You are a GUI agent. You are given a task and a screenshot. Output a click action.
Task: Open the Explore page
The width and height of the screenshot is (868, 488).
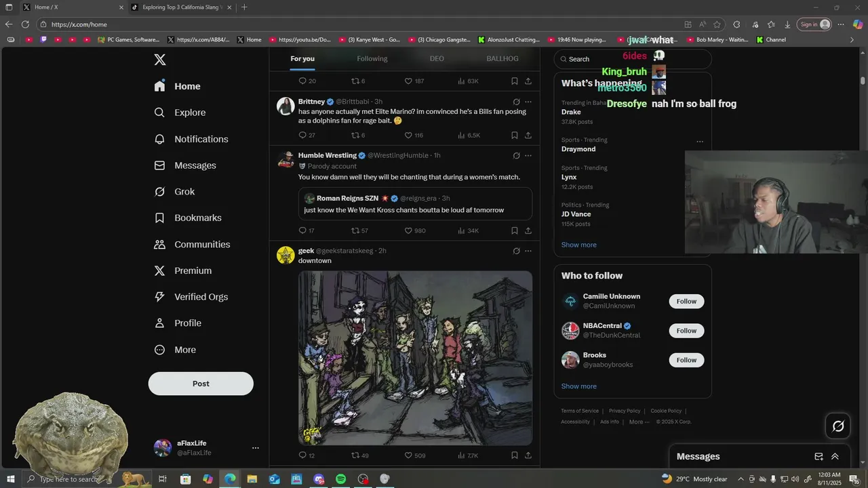coord(180,113)
